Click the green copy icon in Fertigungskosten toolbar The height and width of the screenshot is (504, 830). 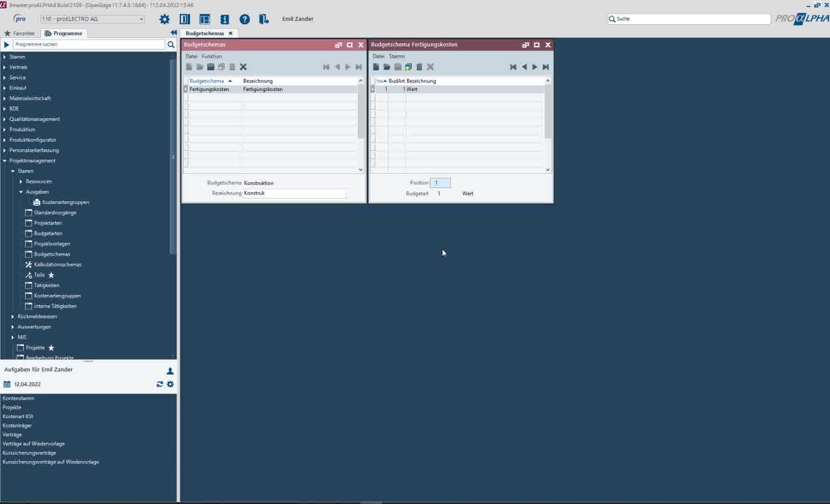408,67
